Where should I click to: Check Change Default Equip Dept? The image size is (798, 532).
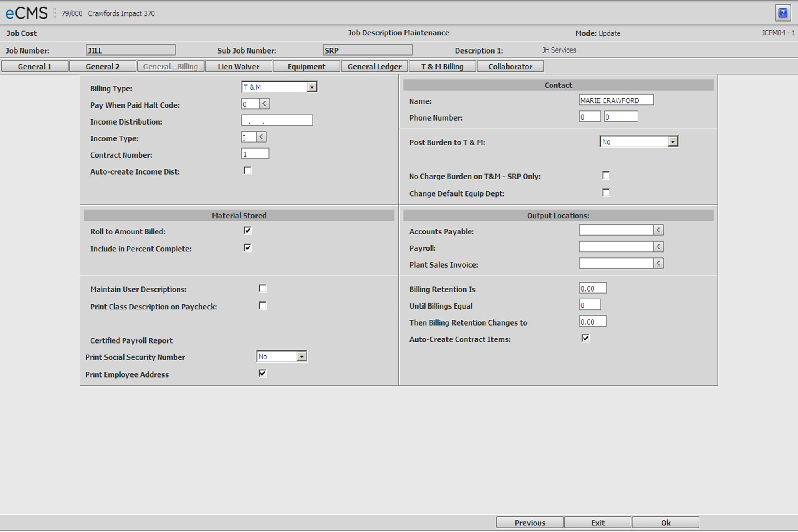click(606, 193)
